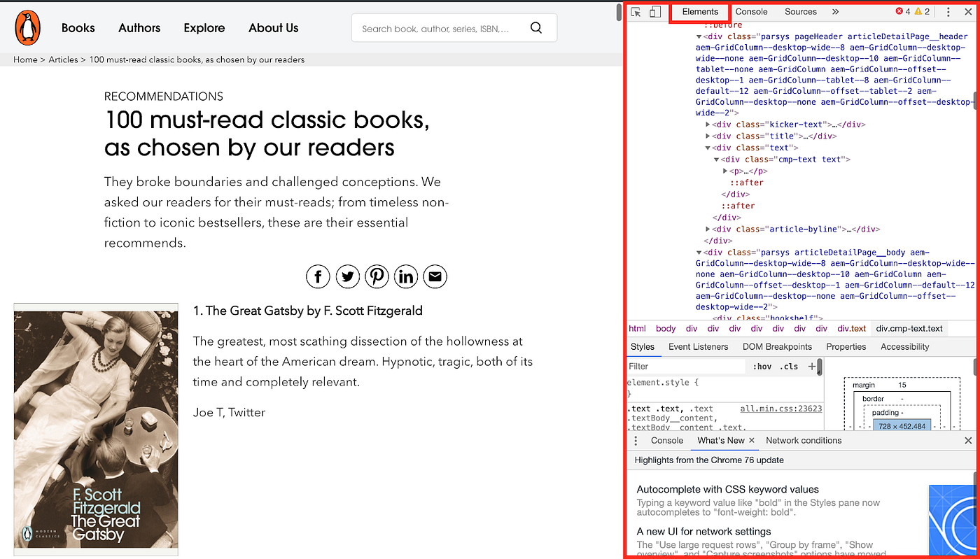Expand the kicker-text div node
The height and width of the screenshot is (559, 980).
point(708,125)
